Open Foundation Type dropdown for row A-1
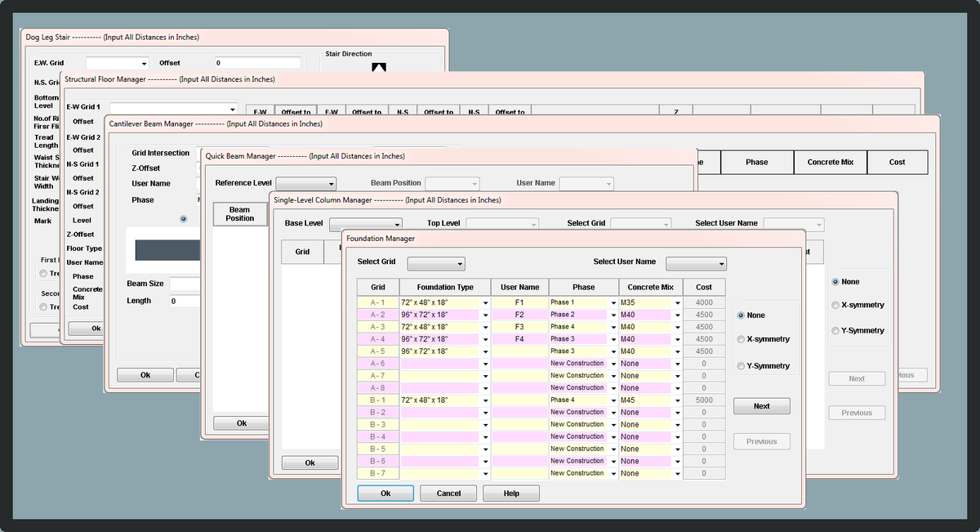This screenshot has height=532, width=980. [x=486, y=302]
